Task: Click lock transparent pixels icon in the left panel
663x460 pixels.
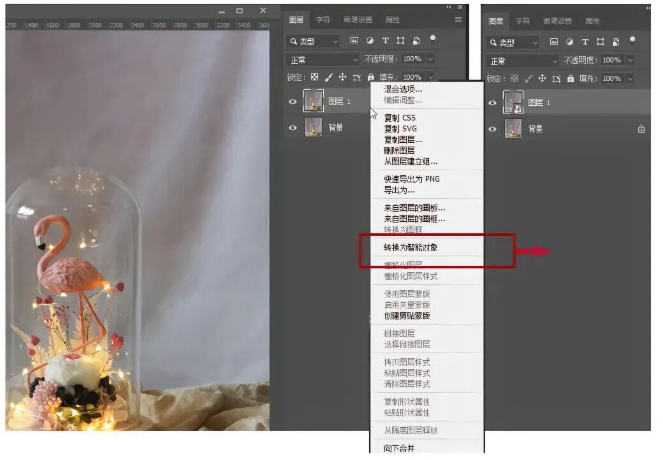Action: (x=314, y=77)
